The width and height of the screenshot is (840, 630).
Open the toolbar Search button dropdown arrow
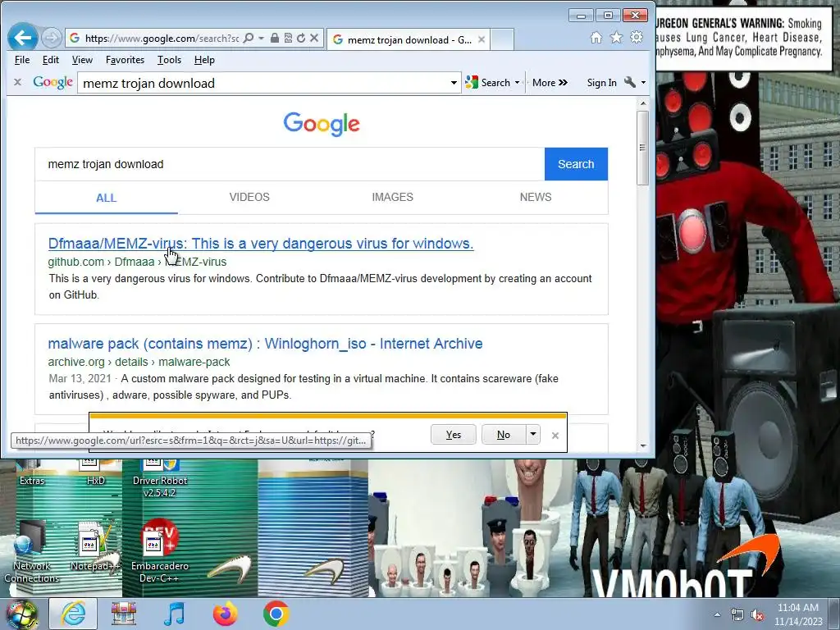tap(517, 83)
